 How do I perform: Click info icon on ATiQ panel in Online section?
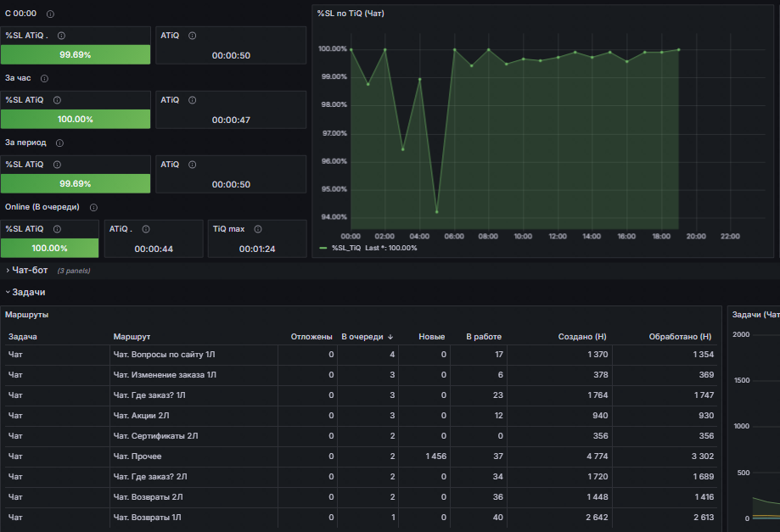click(x=146, y=229)
